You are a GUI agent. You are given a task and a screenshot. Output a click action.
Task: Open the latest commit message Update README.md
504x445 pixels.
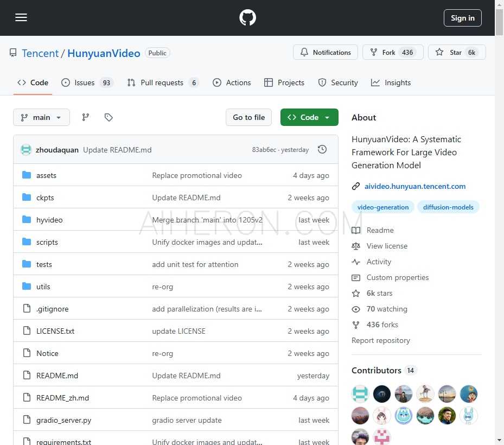point(117,150)
